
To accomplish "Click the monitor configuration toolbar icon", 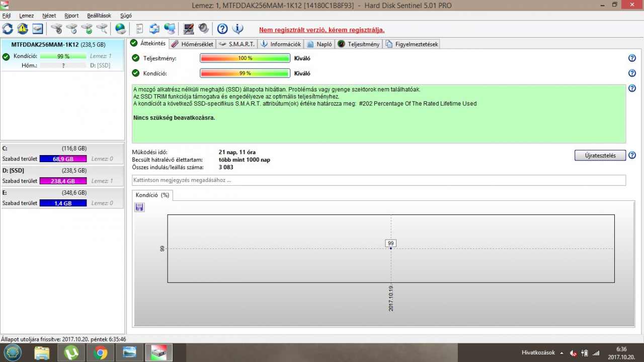I will 189,29.
